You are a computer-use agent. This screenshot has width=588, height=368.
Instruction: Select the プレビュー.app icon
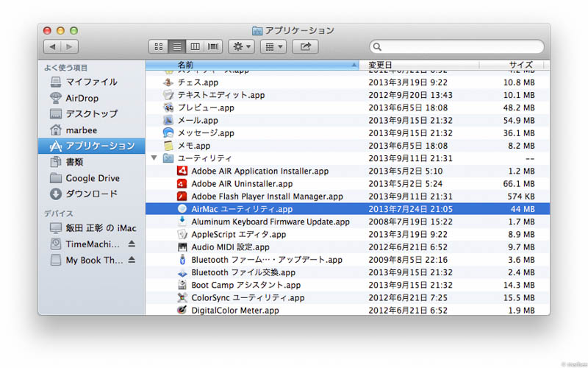(168, 107)
